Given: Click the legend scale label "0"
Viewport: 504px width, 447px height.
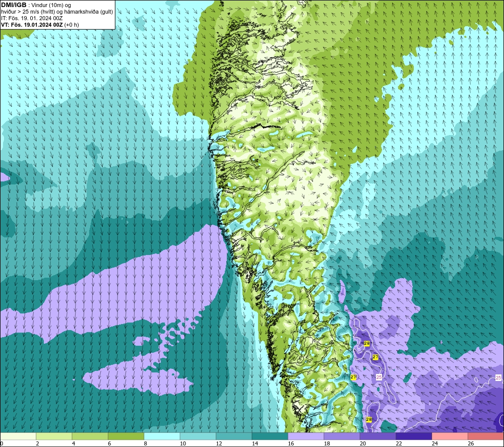Looking at the screenshot, I should pyautogui.click(x=2, y=443).
